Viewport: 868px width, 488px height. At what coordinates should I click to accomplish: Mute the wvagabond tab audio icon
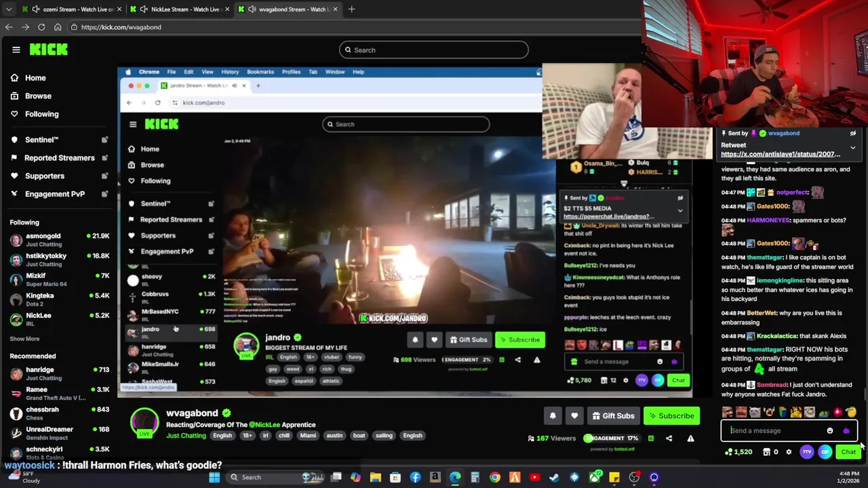pos(252,9)
